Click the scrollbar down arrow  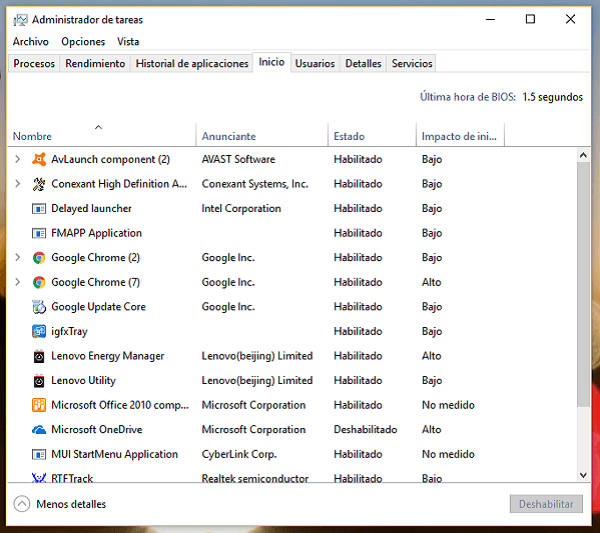584,475
